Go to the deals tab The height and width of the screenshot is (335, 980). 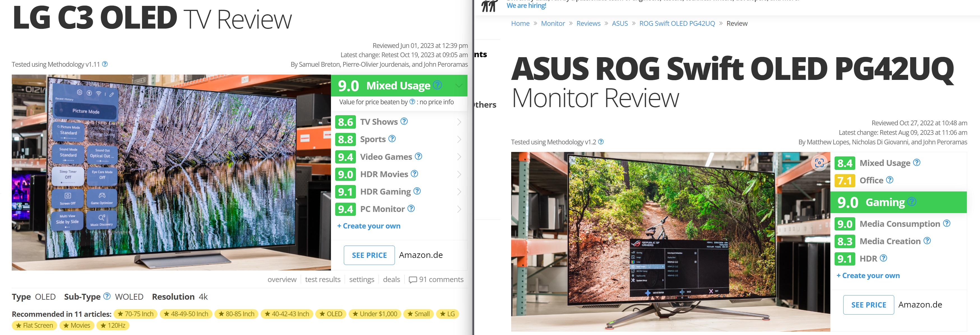pos(391,279)
